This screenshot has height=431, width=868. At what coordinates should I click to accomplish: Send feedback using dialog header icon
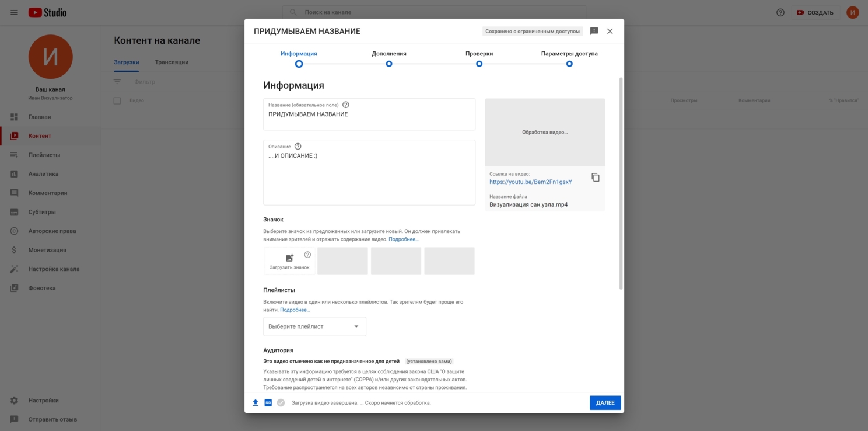click(x=594, y=31)
